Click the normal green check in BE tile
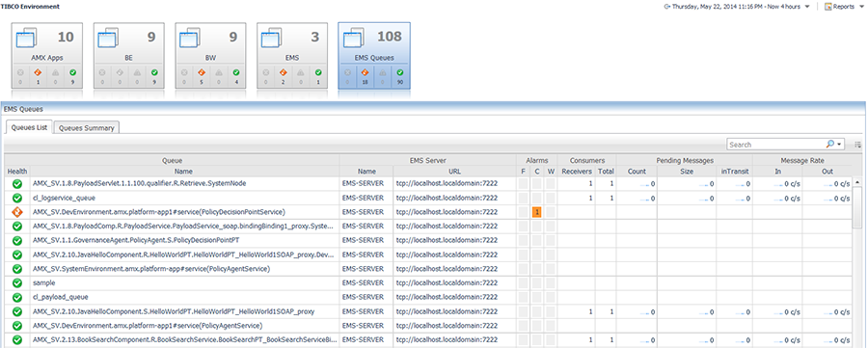This screenshot has height=348, width=868. (x=155, y=72)
